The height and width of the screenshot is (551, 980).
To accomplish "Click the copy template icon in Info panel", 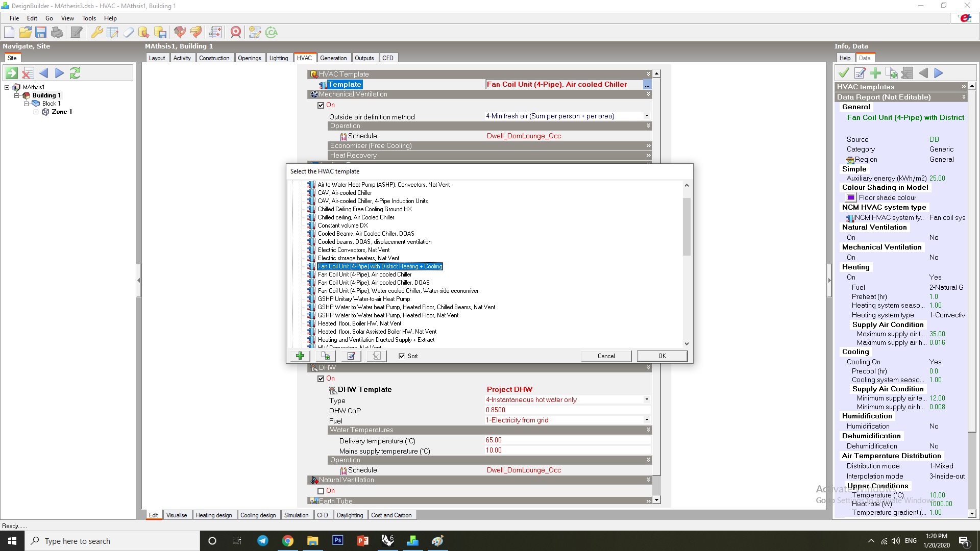I will 891,73.
